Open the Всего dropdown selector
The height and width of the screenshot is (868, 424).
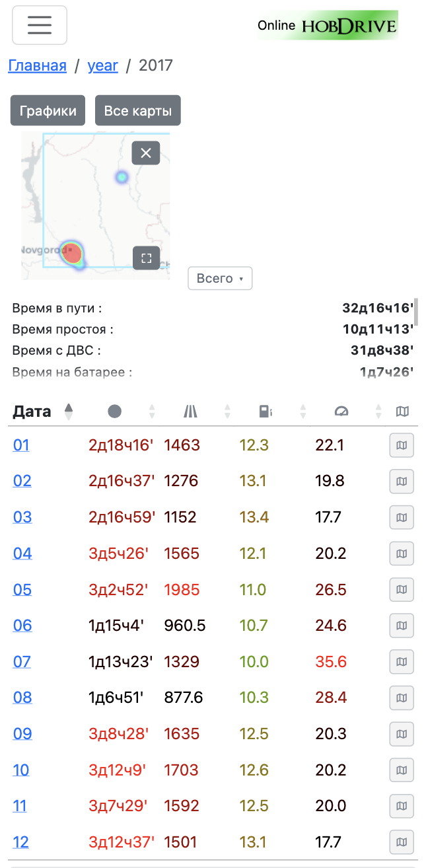click(x=220, y=278)
